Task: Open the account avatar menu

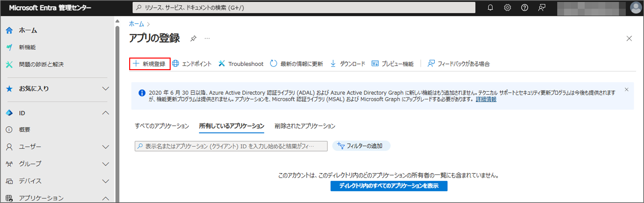Action: click(x=636, y=7)
